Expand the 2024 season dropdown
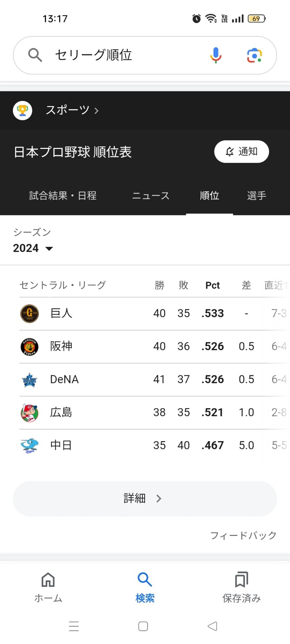This screenshot has width=290, height=644. 33,248
